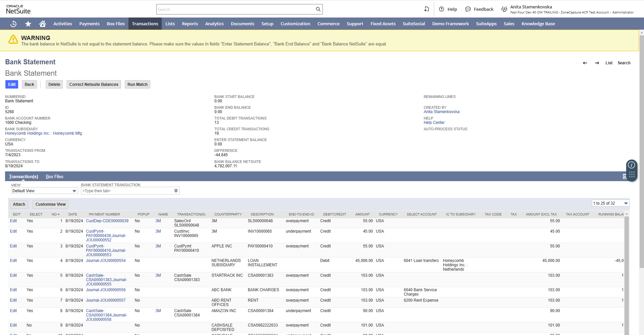Open the Help Center link
Screen dimensions: 644x335
434,123
